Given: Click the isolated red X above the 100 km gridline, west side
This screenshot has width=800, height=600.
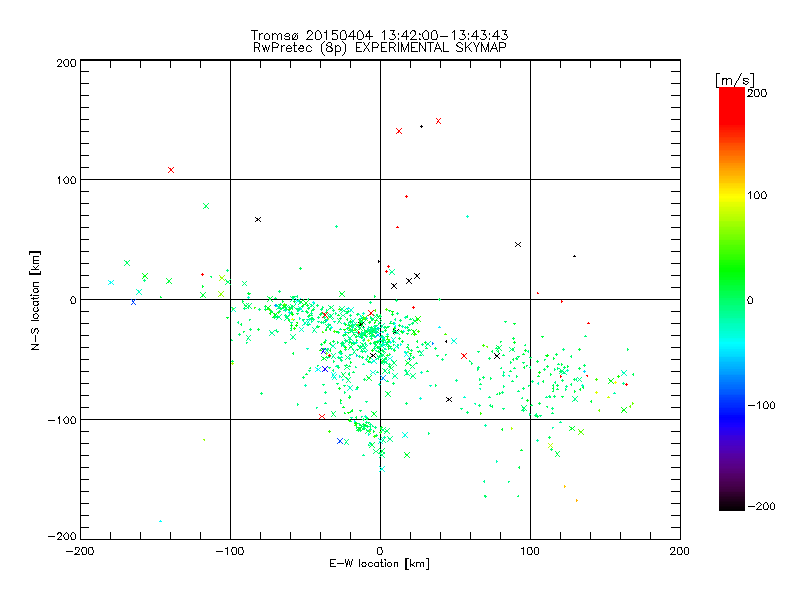Looking at the screenshot, I should pos(171,170).
